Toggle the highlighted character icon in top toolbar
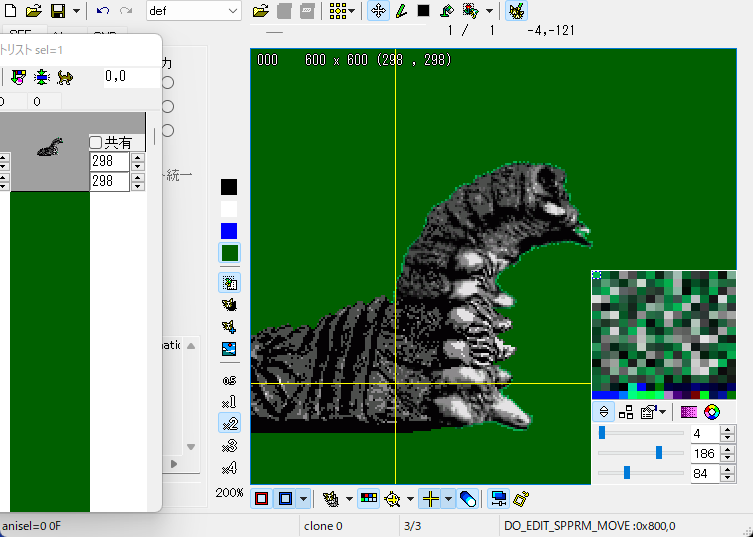753x537 pixels. [516, 11]
